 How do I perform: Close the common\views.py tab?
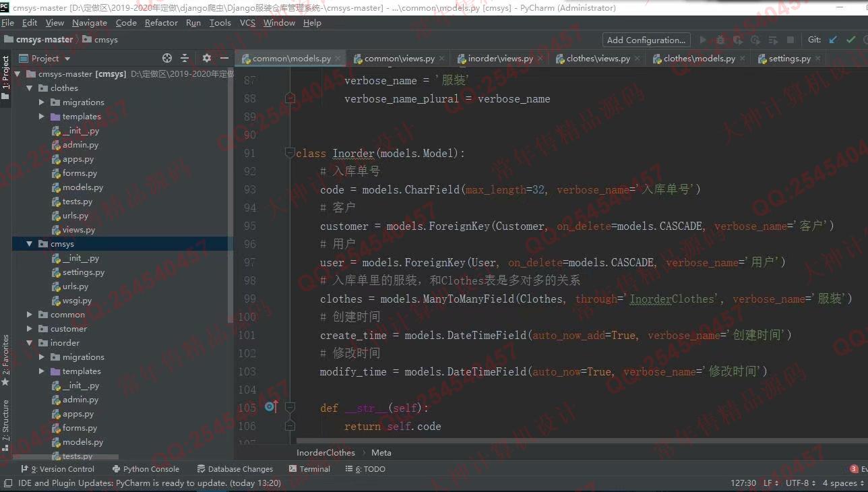[x=441, y=59]
